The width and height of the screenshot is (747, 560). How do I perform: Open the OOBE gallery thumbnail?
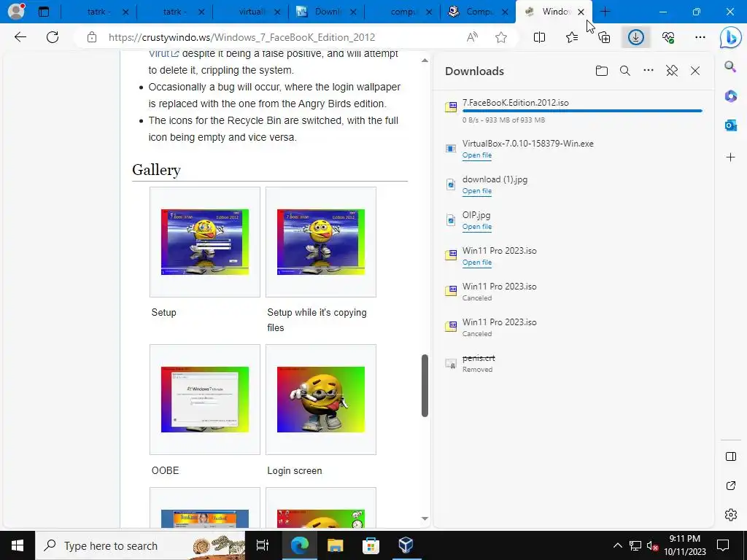click(205, 400)
